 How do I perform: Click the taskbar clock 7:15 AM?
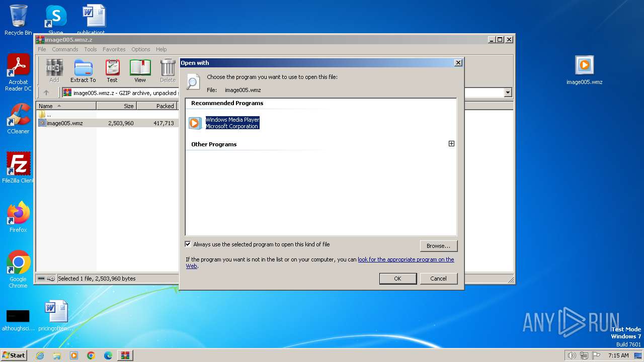(x=618, y=355)
